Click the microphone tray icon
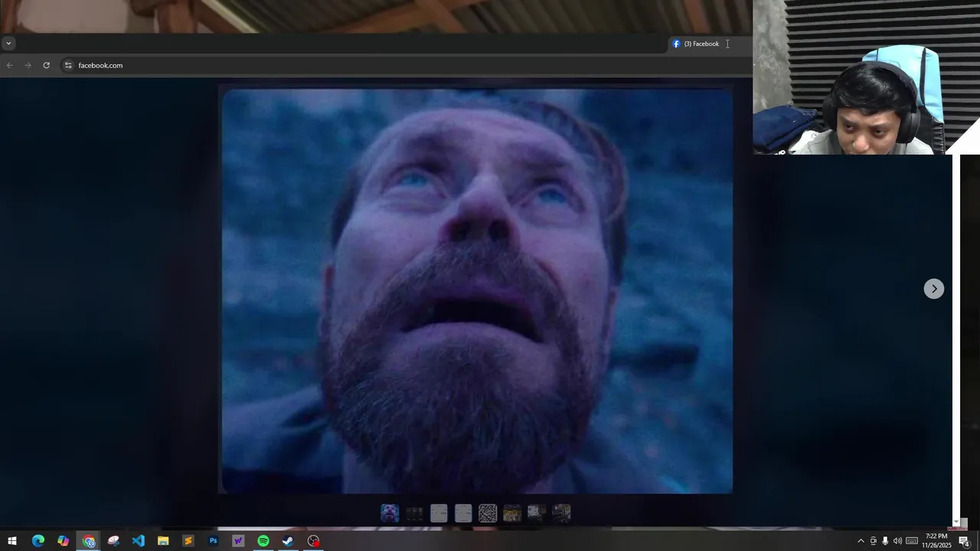The height and width of the screenshot is (551, 980). pos(885,541)
